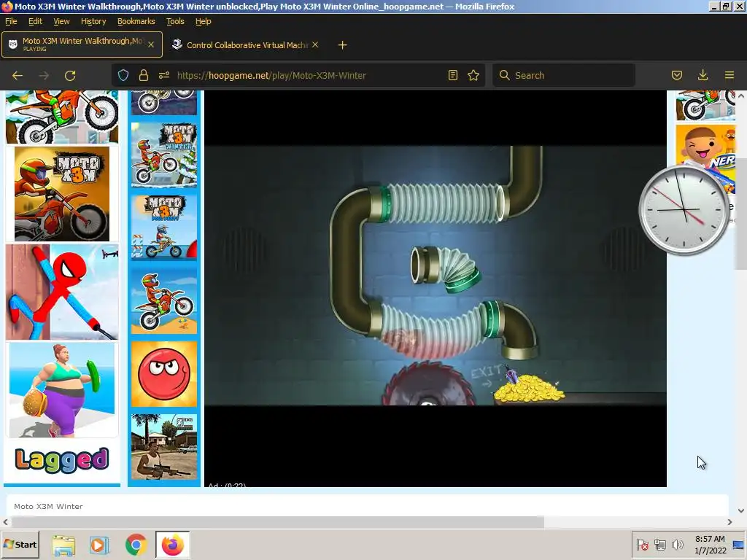The width and height of the screenshot is (747, 560).
Task: Show site security padlock info
Action: 144,75
